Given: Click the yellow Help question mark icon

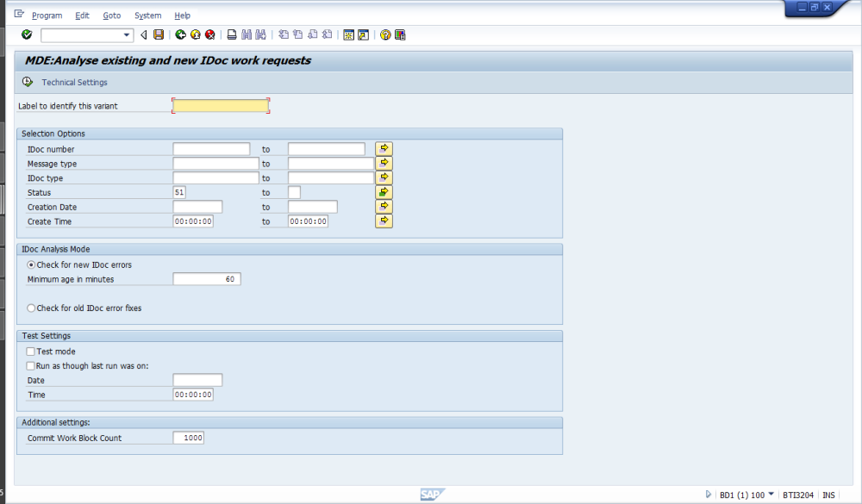Looking at the screenshot, I should [x=385, y=34].
